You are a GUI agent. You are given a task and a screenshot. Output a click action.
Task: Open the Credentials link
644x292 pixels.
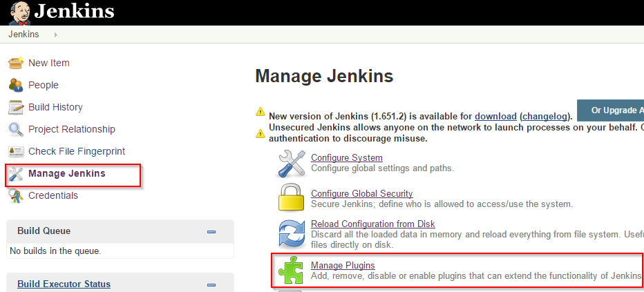pos(53,195)
